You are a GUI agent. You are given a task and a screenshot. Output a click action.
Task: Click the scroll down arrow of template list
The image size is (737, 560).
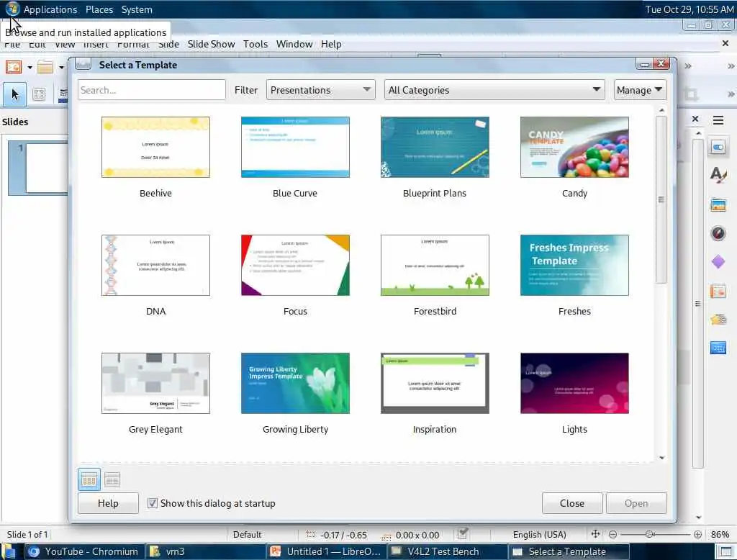tap(662, 458)
